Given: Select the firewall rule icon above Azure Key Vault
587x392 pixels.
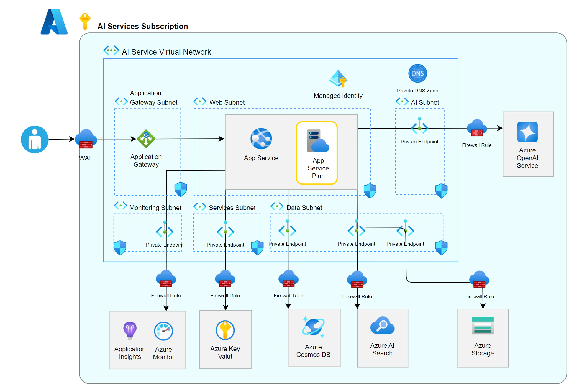Looking at the screenshot, I should (225, 279).
